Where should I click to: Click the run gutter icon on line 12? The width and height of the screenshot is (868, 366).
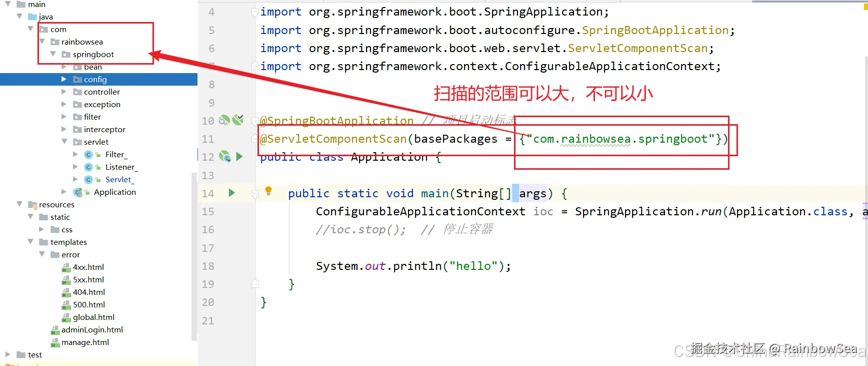(x=239, y=156)
